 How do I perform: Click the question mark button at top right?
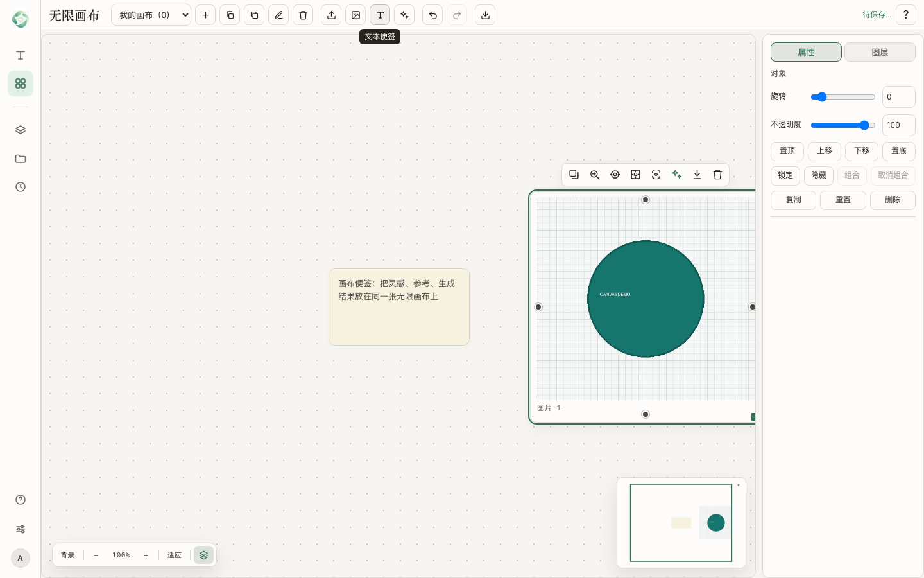point(906,15)
